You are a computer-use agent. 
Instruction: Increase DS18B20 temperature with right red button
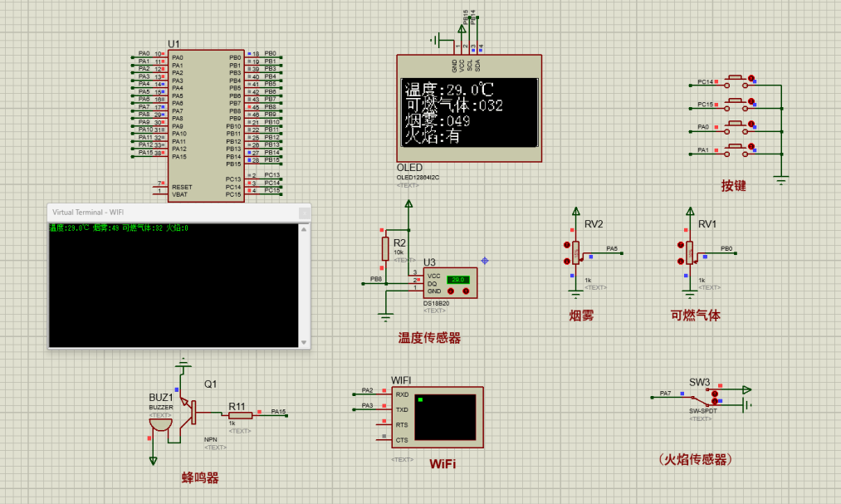pyautogui.click(x=467, y=291)
